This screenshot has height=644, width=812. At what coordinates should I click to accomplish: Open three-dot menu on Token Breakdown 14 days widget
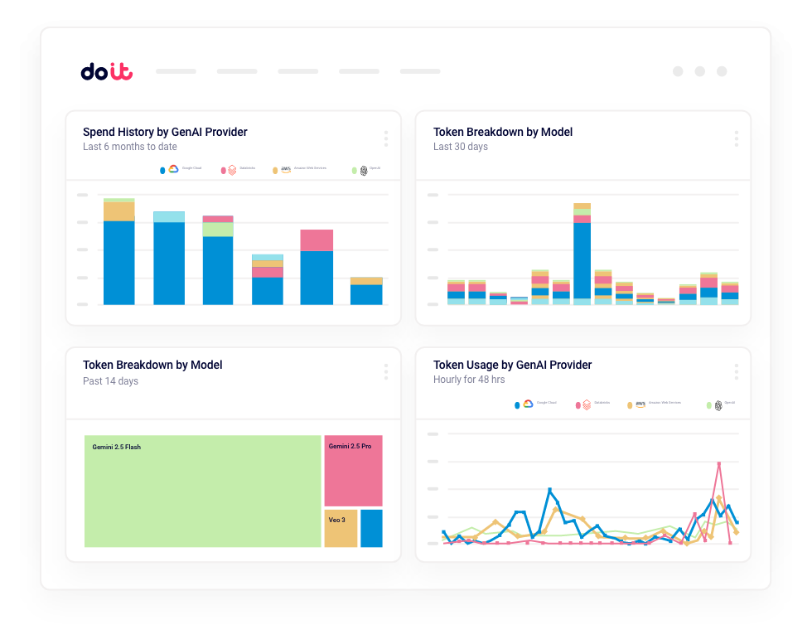pyautogui.click(x=386, y=372)
